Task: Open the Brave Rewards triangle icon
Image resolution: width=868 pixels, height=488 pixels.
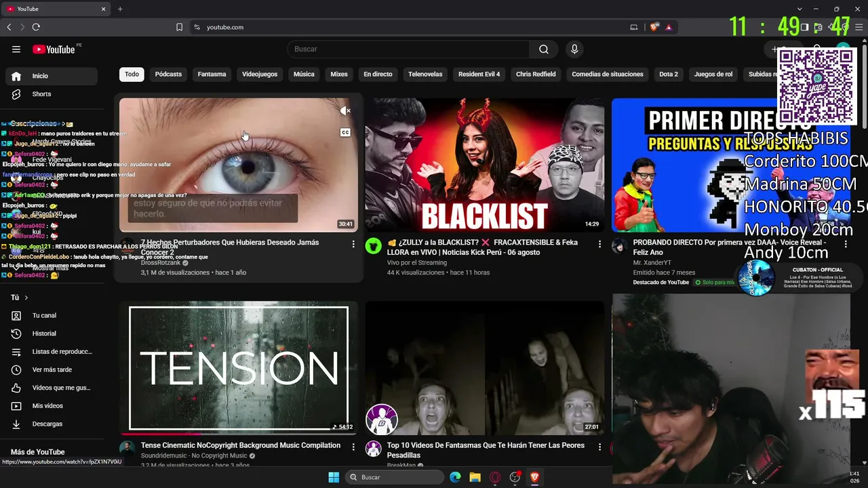Action: (x=669, y=27)
